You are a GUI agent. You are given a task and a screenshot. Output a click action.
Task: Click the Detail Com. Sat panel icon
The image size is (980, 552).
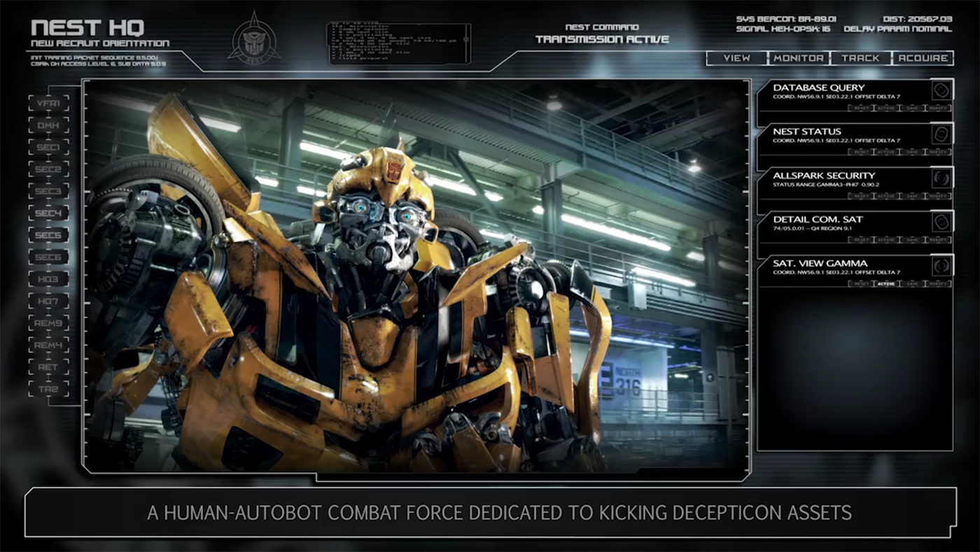(941, 222)
